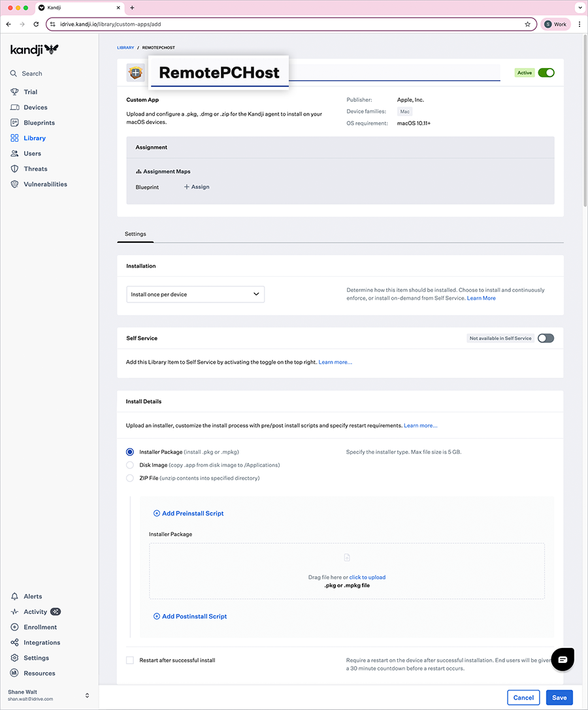Open Integrations using its sidebar icon
Image resolution: width=588 pixels, height=710 pixels.
click(14, 643)
